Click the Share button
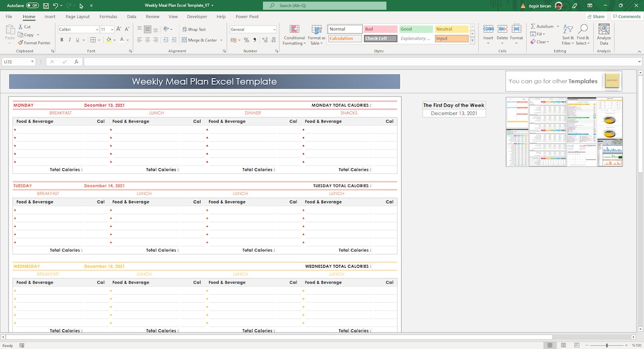Image resolution: width=644 pixels, height=349 pixels. click(x=595, y=16)
